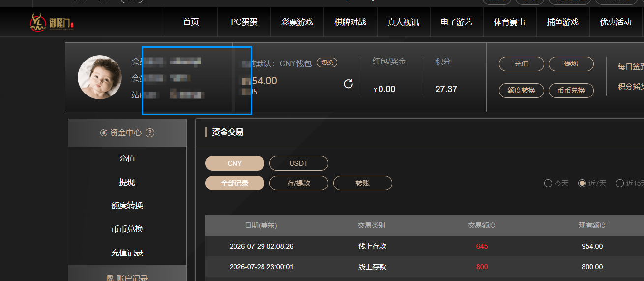644x281 pixels.
Task: Open 捕鱼游戏 menu
Action: [x=563, y=22]
